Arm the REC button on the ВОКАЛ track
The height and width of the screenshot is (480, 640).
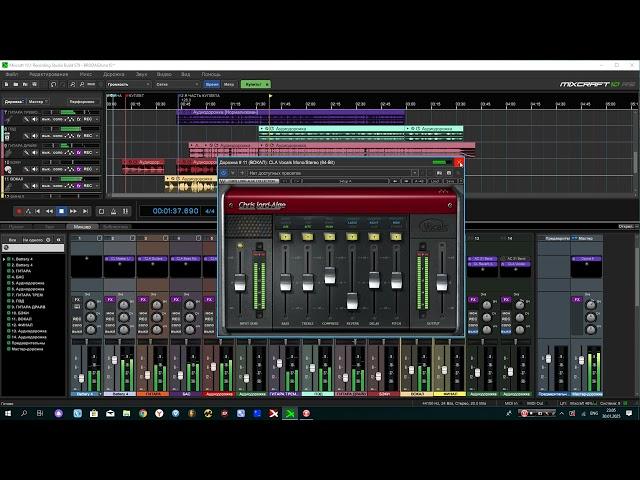(x=88, y=186)
